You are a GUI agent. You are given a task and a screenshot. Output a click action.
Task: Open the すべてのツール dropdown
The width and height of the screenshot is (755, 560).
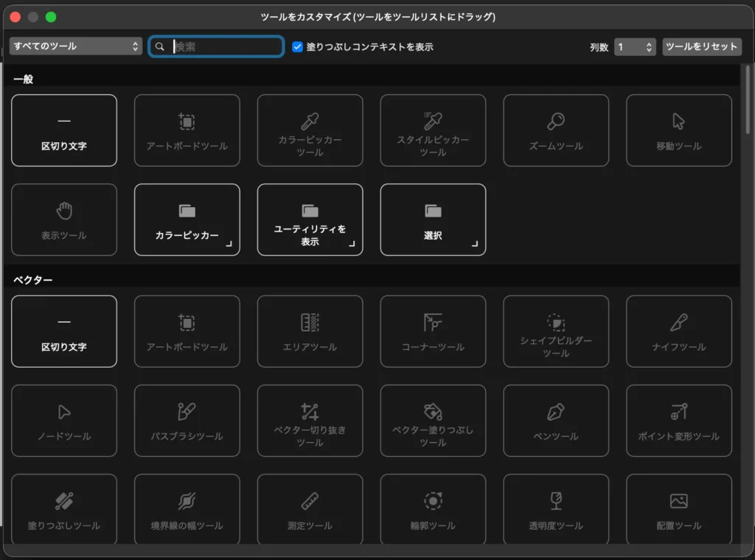[76, 46]
